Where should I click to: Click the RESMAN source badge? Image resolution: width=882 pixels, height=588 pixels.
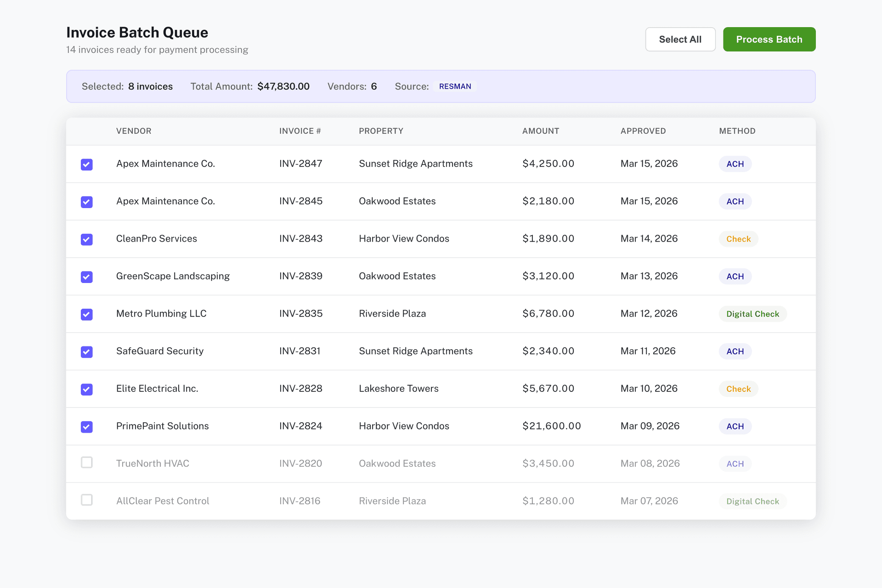pyautogui.click(x=455, y=86)
